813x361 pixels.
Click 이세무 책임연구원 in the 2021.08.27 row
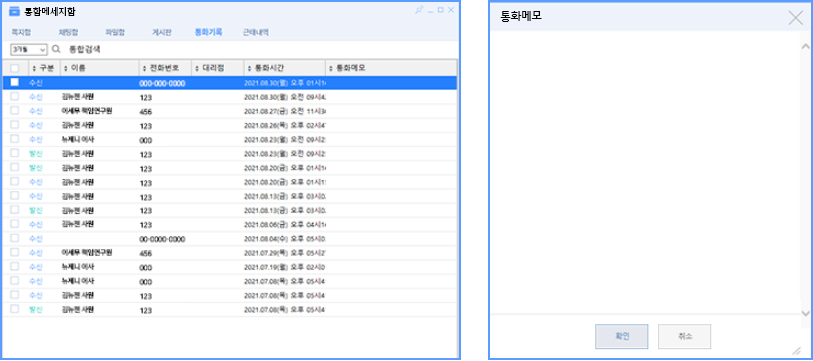(87, 110)
